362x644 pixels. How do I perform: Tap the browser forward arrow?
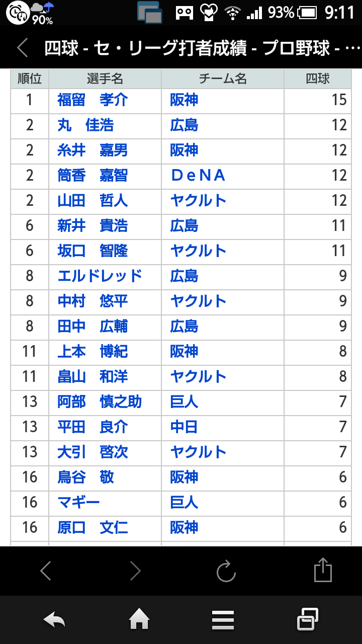(135, 571)
